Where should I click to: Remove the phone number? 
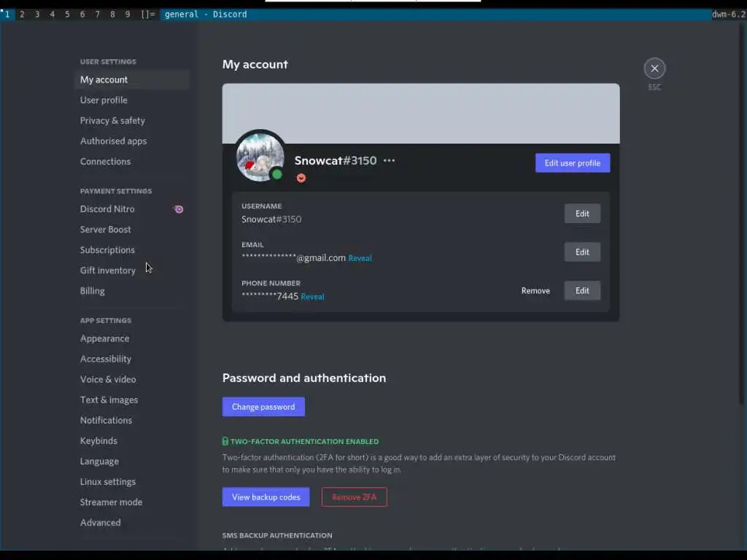tap(535, 290)
